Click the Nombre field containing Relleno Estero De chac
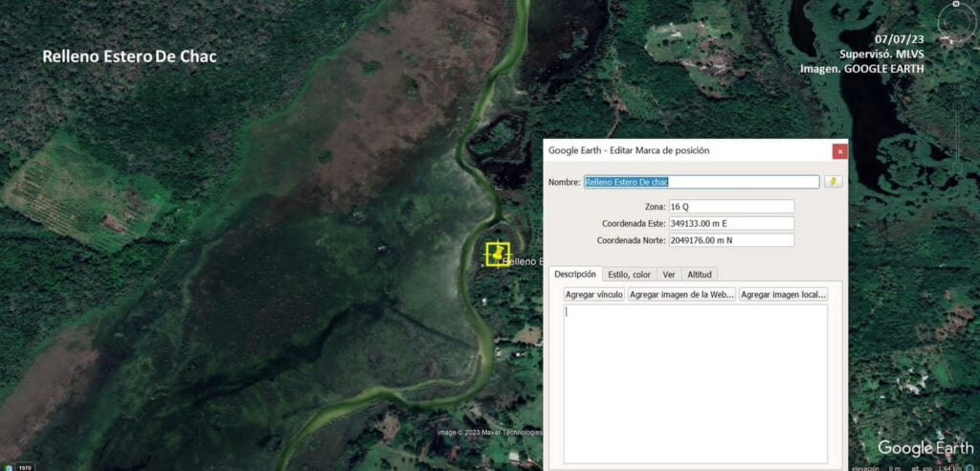 tap(702, 182)
